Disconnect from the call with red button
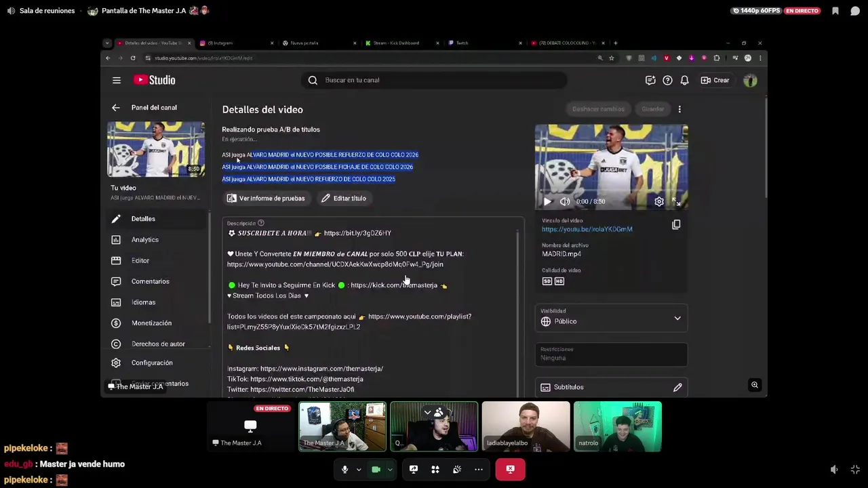The image size is (868, 488). (510, 469)
